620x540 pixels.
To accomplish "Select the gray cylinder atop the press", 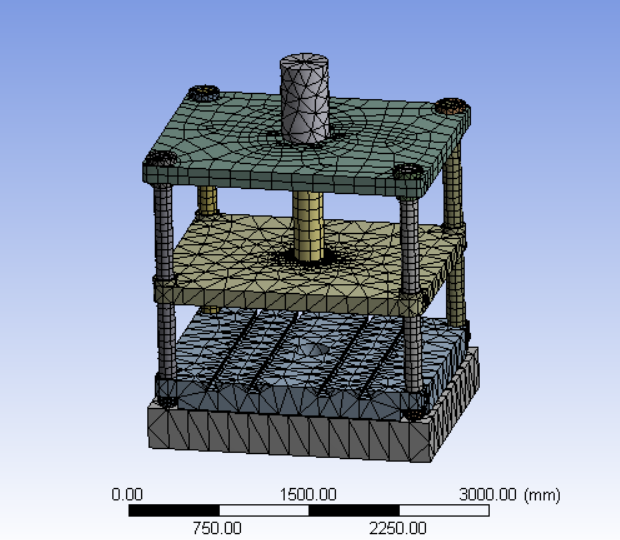I will pyautogui.click(x=304, y=98).
